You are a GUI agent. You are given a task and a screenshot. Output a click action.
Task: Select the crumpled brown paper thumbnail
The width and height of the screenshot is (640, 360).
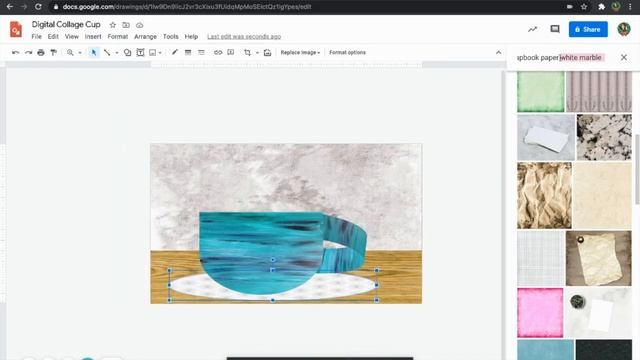click(544, 196)
